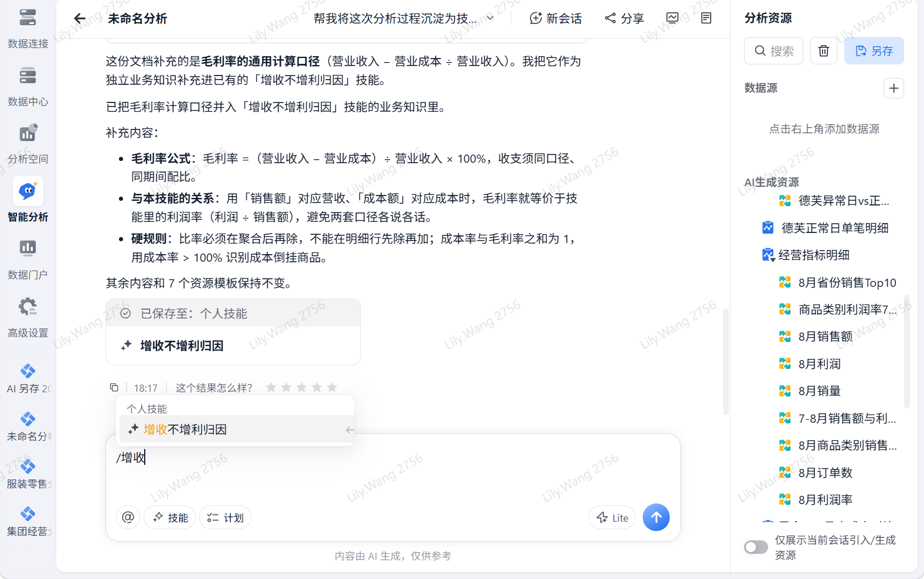Click the 搜索 box in 分析资源

point(773,51)
